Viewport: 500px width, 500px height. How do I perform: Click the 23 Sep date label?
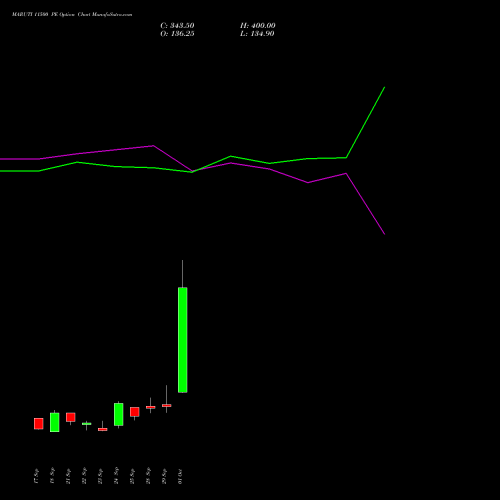coord(100,476)
